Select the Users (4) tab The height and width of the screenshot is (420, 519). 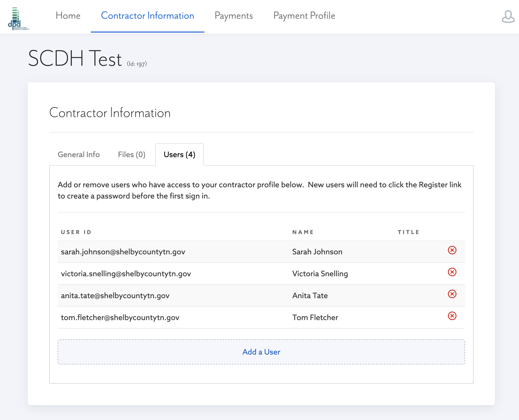[179, 155]
